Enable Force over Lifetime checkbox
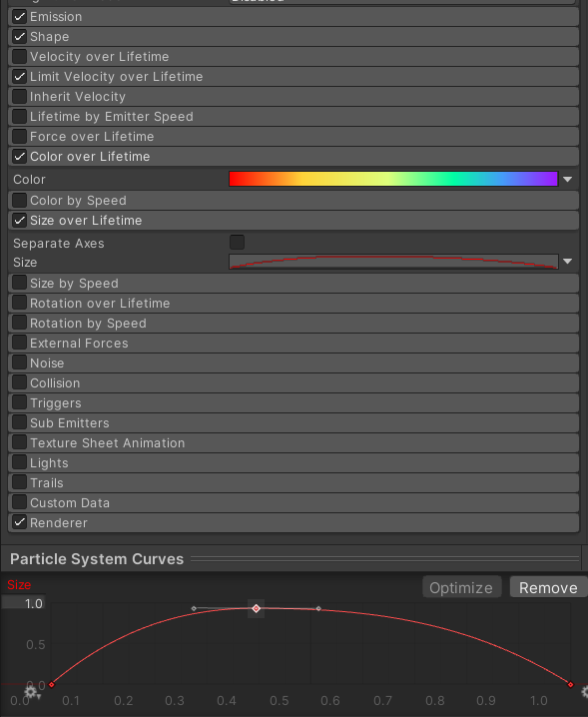Screen dimensions: 588x717 coord(19,136)
